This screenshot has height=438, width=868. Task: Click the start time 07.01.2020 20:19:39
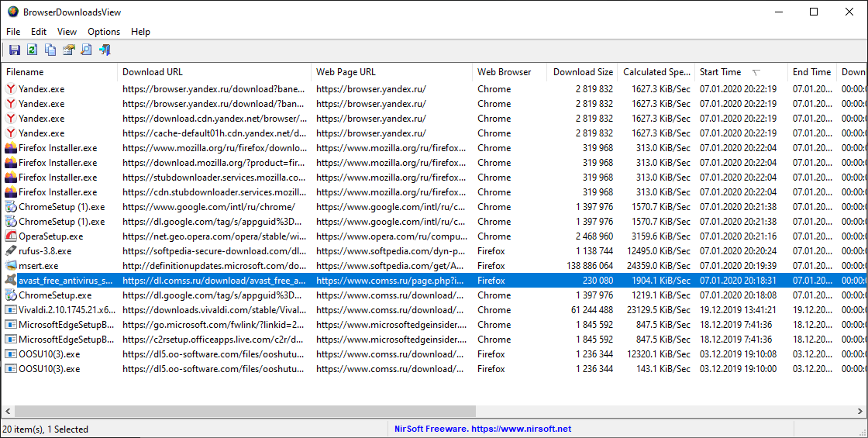pos(738,266)
